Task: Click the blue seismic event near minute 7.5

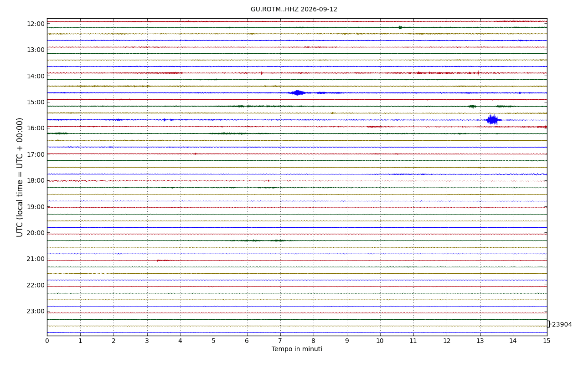Action: [x=298, y=92]
